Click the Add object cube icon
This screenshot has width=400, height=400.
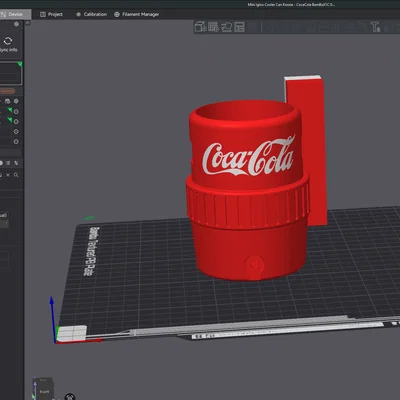pos(200,27)
